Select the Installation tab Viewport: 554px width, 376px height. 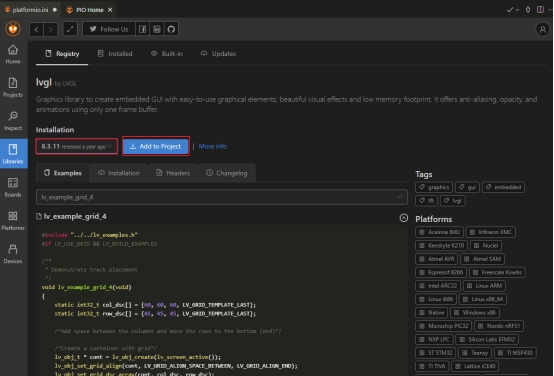click(119, 173)
